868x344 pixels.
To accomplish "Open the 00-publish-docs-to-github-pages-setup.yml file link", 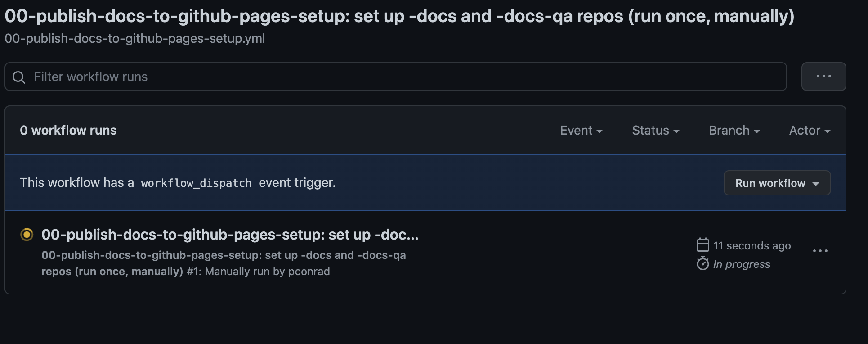I will (x=134, y=39).
